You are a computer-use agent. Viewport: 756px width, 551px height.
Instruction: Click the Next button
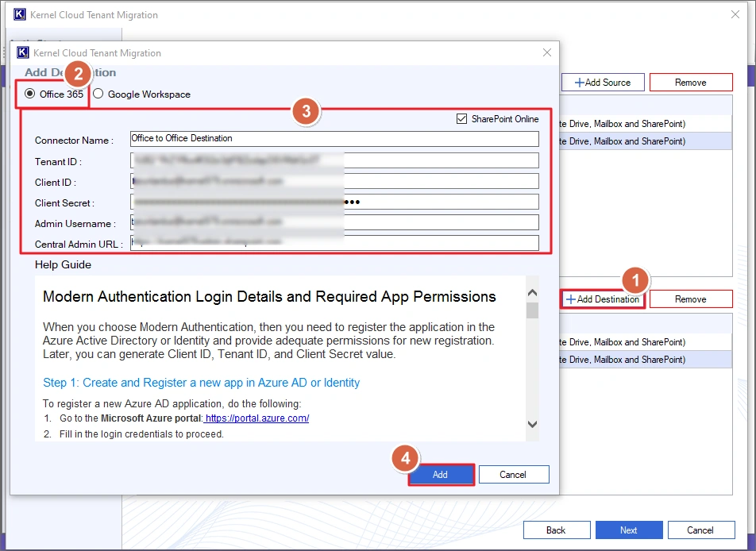coord(628,530)
